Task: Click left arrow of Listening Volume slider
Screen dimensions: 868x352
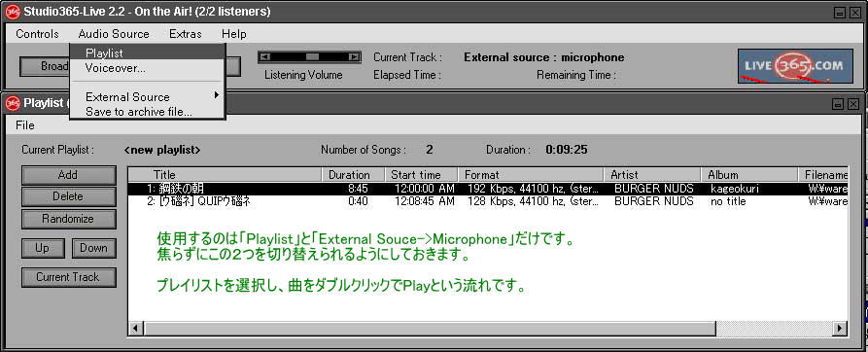Action: click(x=265, y=57)
